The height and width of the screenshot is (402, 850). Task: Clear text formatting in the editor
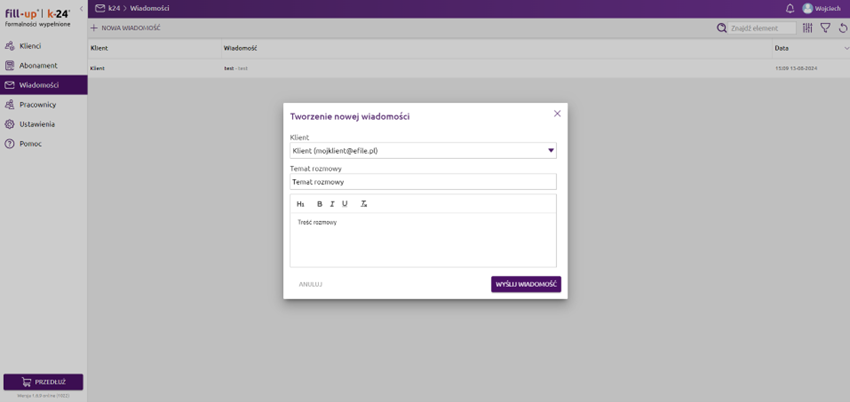(364, 204)
